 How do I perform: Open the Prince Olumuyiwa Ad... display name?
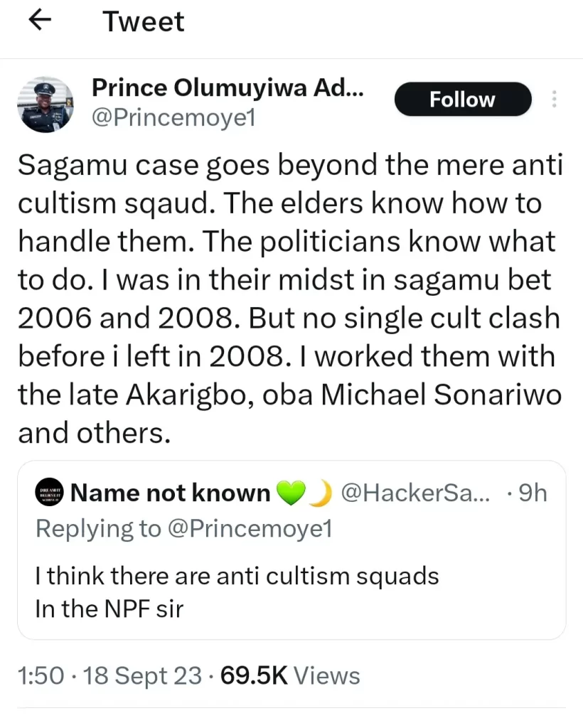tap(228, 87)
